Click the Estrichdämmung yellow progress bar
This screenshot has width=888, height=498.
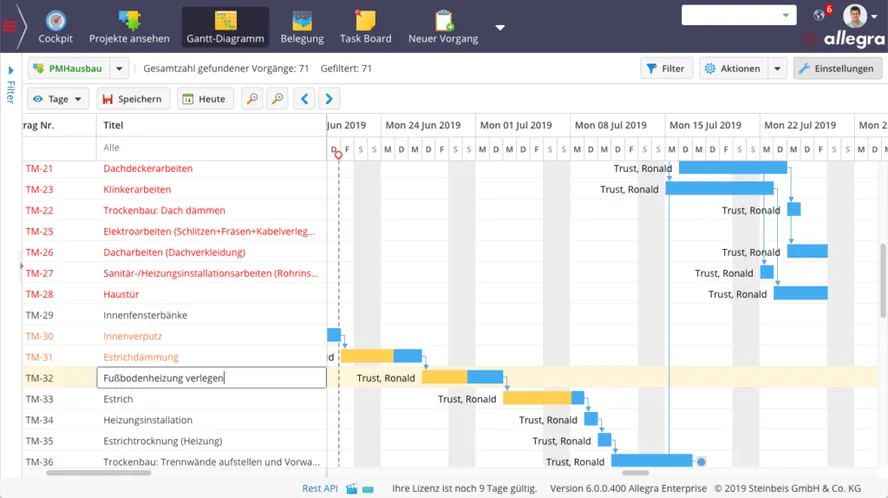[x=367, y=356]
